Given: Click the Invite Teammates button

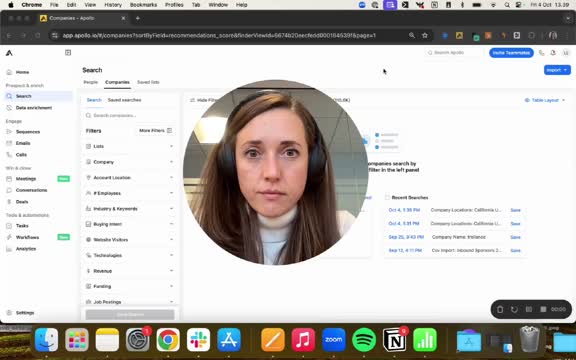Looking at the screenshot, I should (511, 53).
